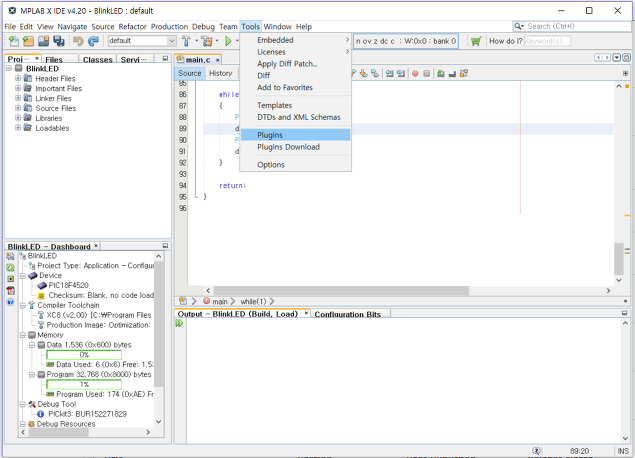Click the PDF datasheet icon in Dashboard
This screenshot has width=635, height=458.
coord(11,290)
